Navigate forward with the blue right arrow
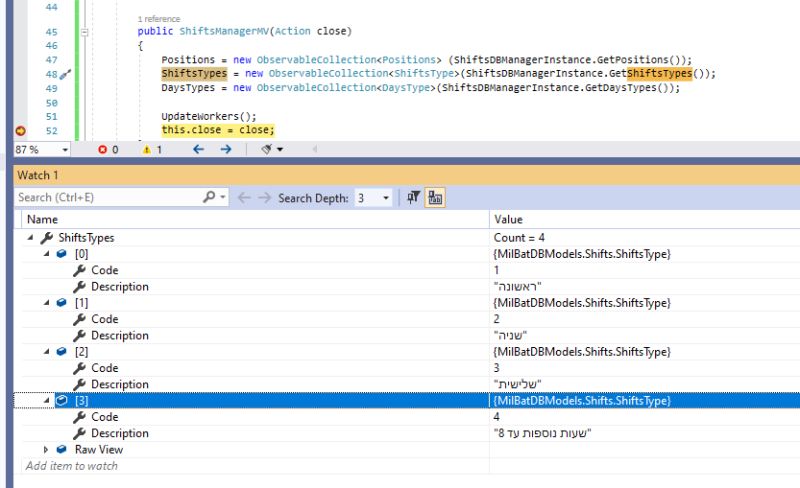Image resolution: width=800 pixels, height=488 pixels. (x=226, y=149)
